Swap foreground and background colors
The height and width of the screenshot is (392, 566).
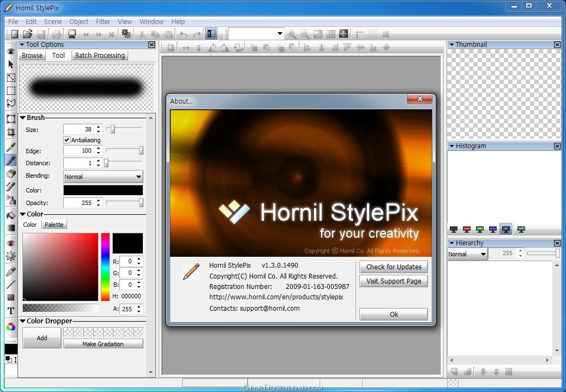15,359
